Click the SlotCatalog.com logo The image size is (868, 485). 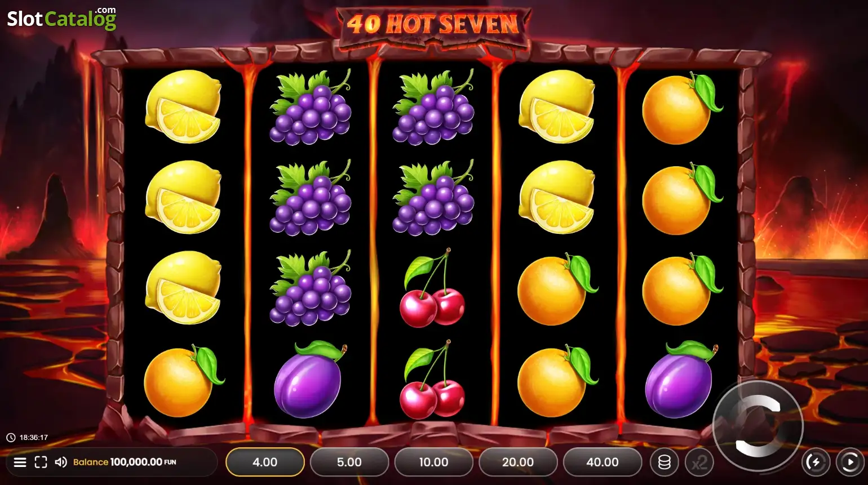[61, 19]
